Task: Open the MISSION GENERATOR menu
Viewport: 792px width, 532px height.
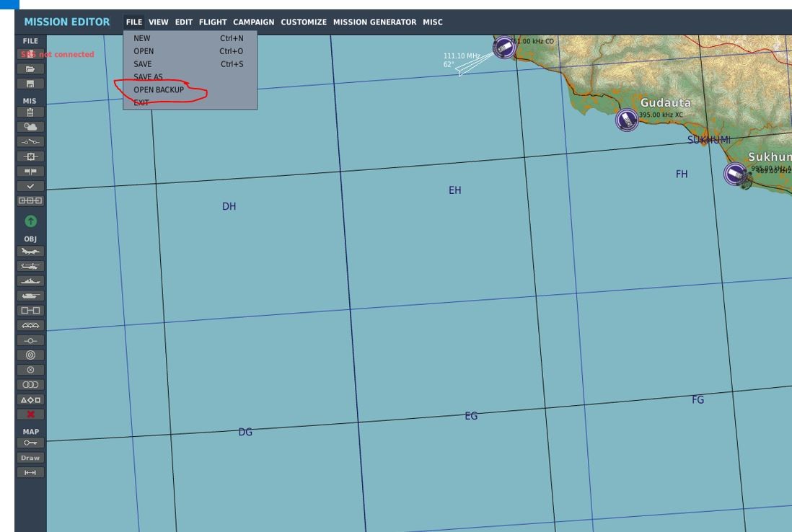Action: [x=375, y=22]
